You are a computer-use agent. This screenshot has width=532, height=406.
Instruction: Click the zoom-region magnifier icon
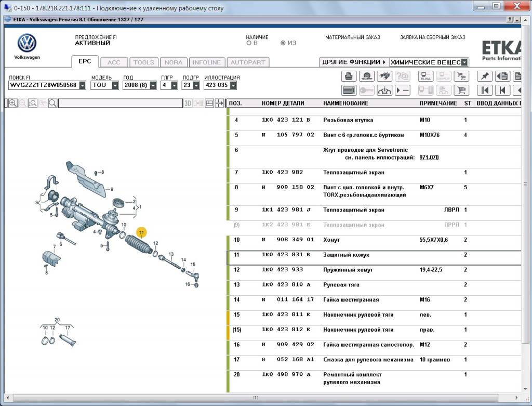[x=33, y=103]
